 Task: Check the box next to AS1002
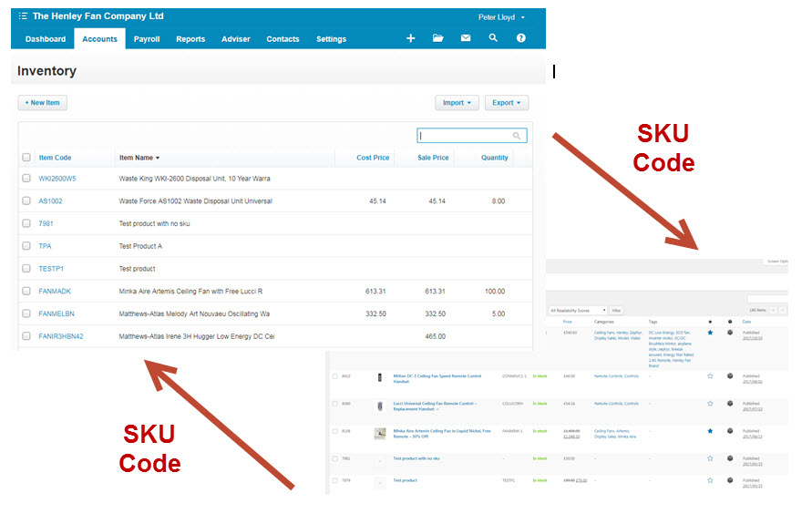[x=26, y=201]
